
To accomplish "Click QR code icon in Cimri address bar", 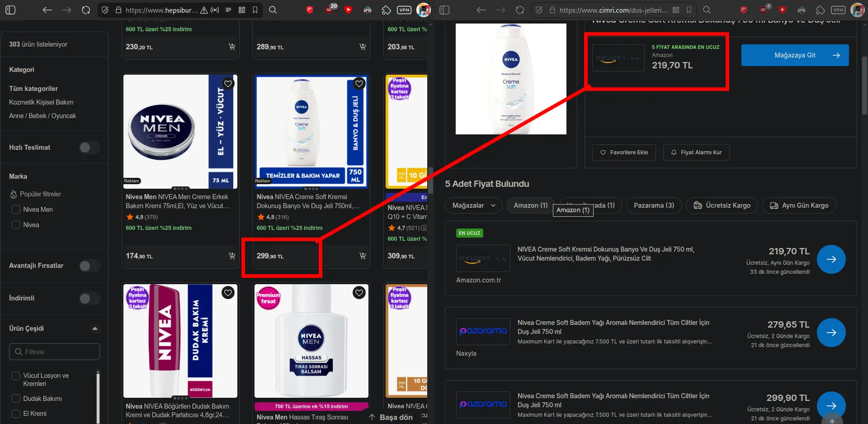I will click(x=676, y=10).
